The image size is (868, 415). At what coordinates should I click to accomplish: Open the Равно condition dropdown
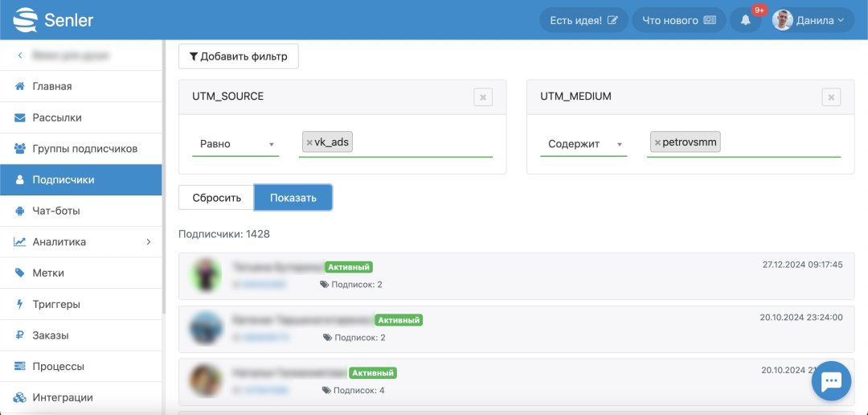(x=237, y=144)
